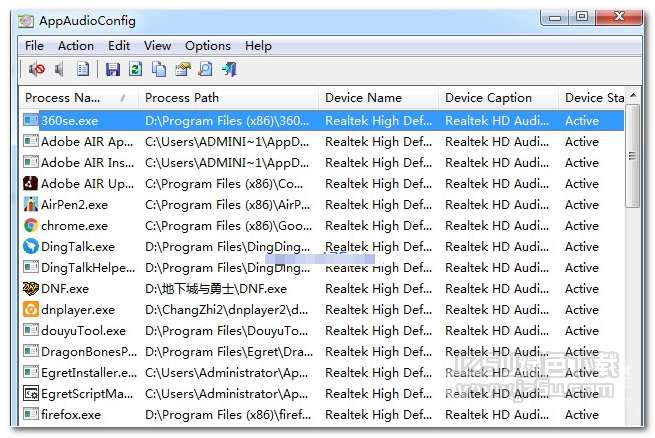Image resolution: width=655 pixels, height=438 pixels.
Task: Open the Help menu
Action: [258, 46]
